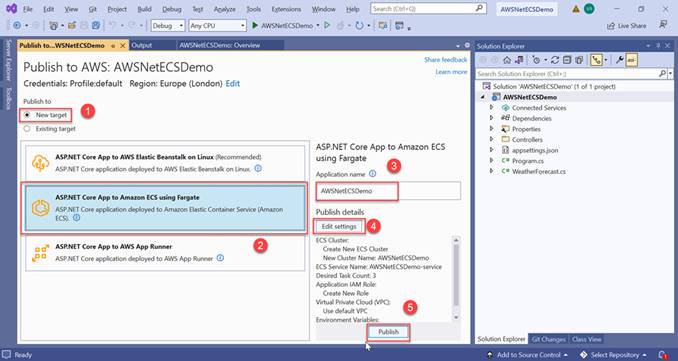Switch to AWSNetECSDemo: Overview tab
The width and height of the screenshot is (678, 361).
pyautogui.click(x=220, y=45)
